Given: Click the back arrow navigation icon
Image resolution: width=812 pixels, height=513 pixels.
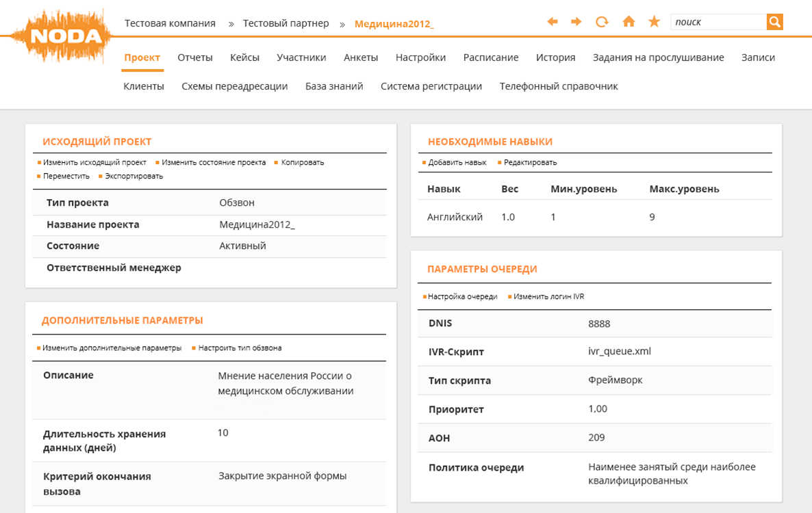Looking at the screenshot, I should click(x=553, y=22).
